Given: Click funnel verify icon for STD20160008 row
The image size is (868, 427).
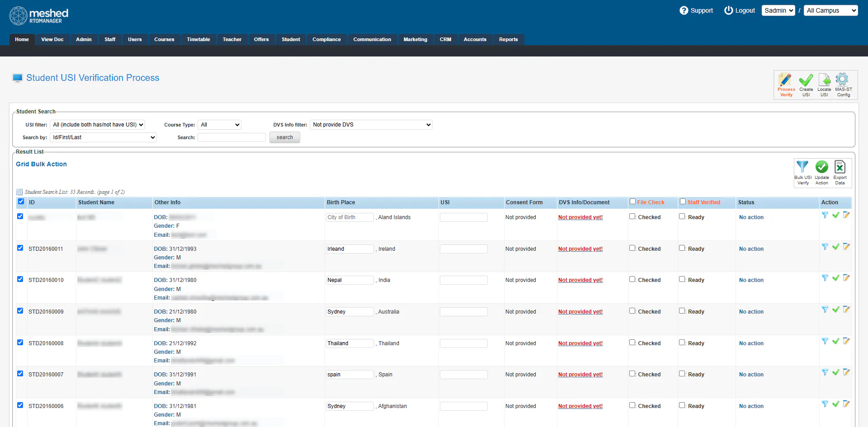Looking at the screenshot, I should click(825, 341).
